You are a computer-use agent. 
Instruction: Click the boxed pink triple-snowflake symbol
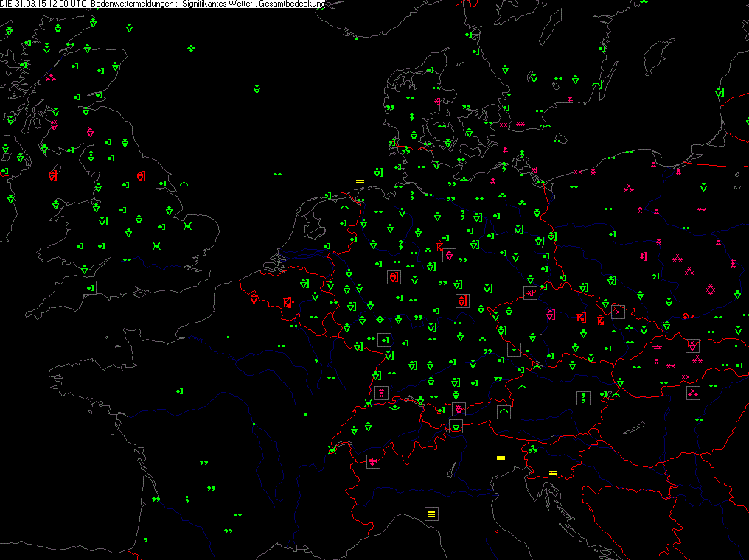tap(693, 393)
